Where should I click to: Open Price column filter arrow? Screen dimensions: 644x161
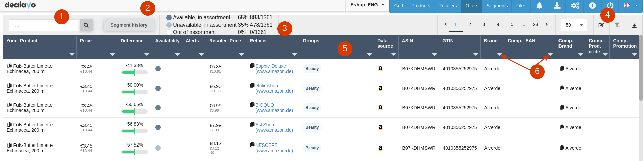(x=112, y=54)
